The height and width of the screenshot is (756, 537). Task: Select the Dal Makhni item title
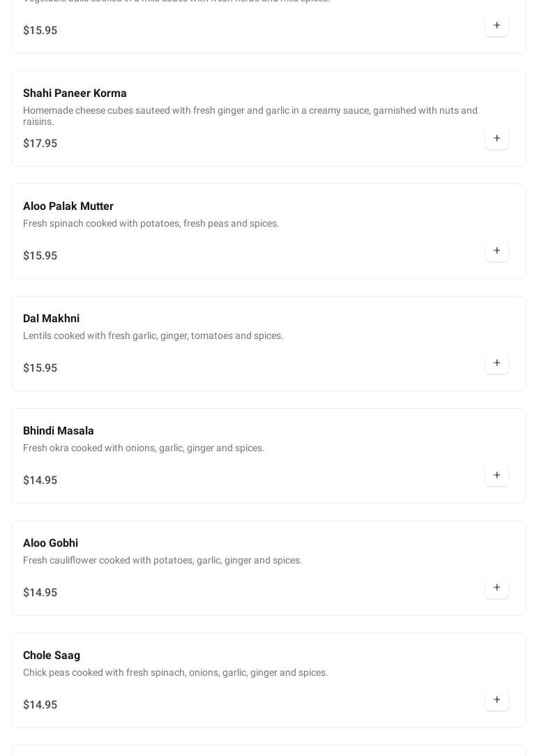pyautogui.click(x=51, y=319)
